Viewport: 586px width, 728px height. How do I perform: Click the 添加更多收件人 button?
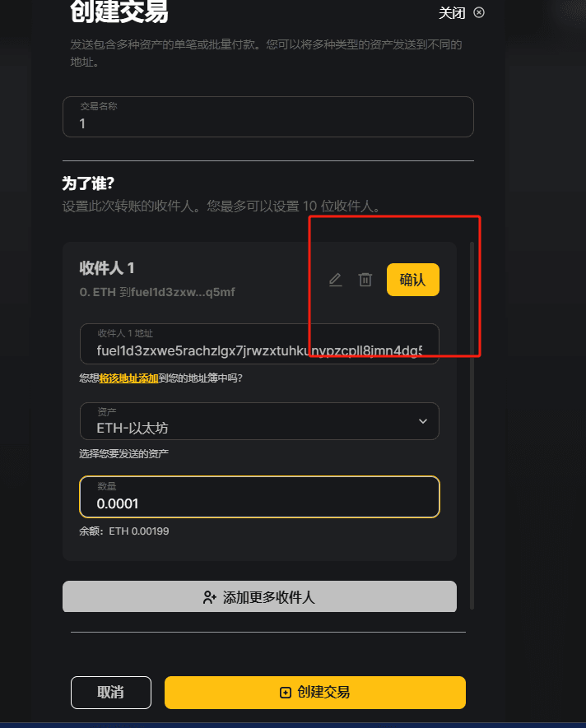pyautogui.click(x=259, y=596)
